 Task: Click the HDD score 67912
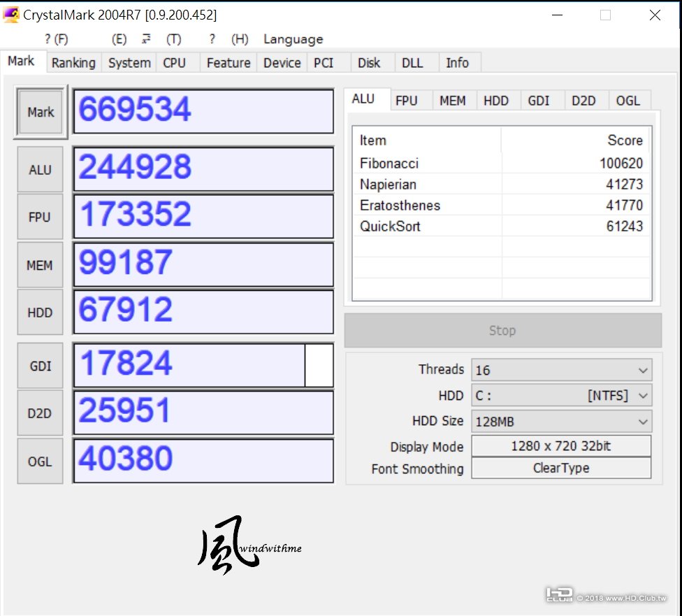(203, 312)
